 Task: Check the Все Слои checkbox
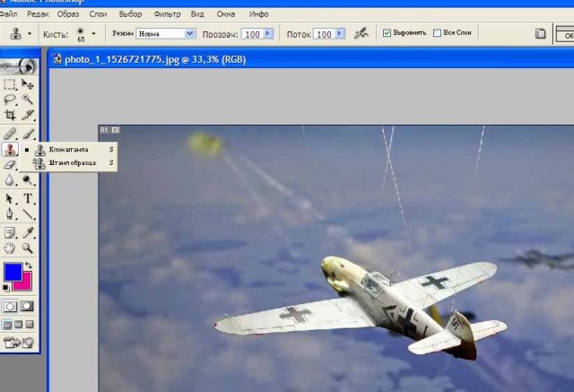(438, 33)
